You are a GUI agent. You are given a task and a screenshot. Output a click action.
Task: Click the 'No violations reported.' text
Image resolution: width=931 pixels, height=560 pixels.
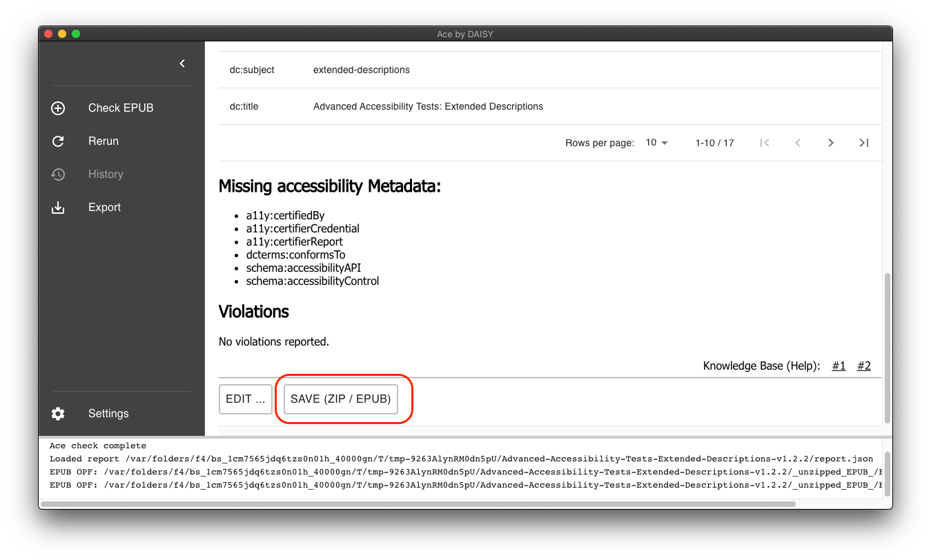pos(274,342)
